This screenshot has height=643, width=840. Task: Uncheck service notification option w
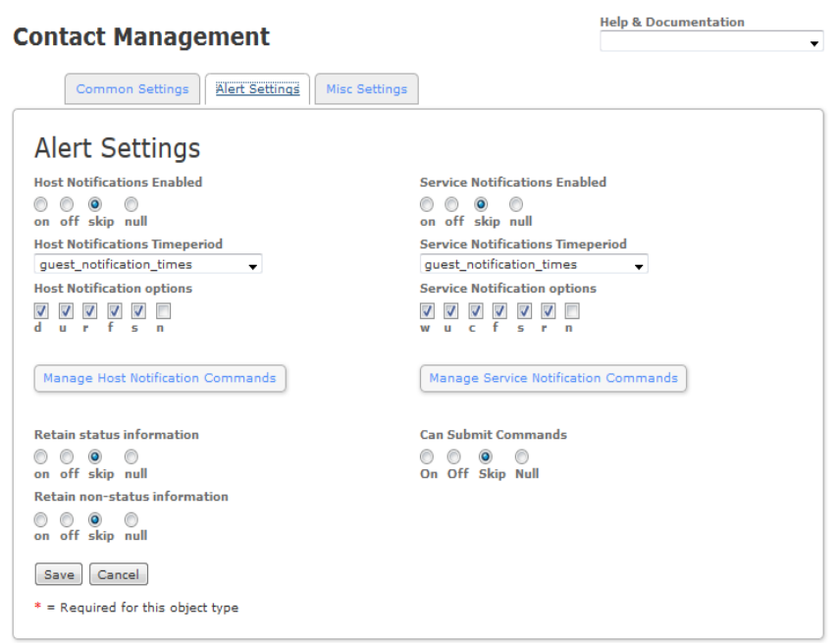tap(427, 311)
